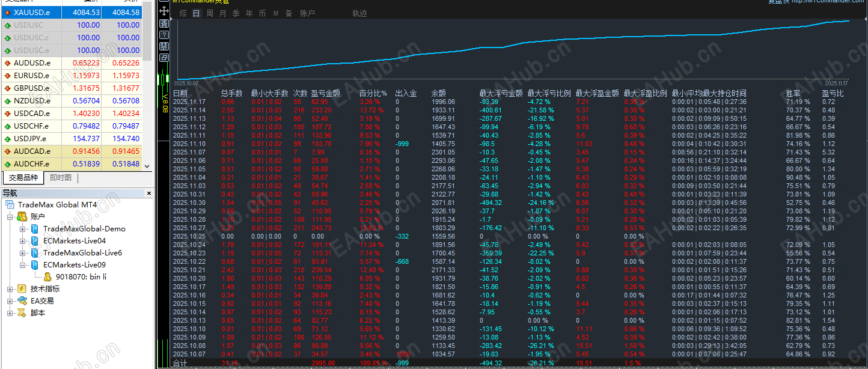The image size is (868, 369).
Task: Click the question-mark help icon on the toolbar
Action: click(164, 35)
